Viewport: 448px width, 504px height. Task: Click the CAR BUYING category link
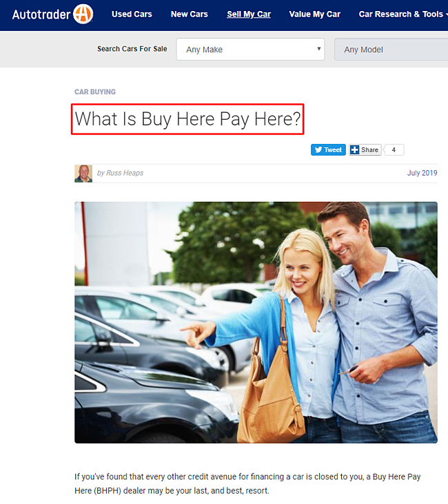coord(95,92)
